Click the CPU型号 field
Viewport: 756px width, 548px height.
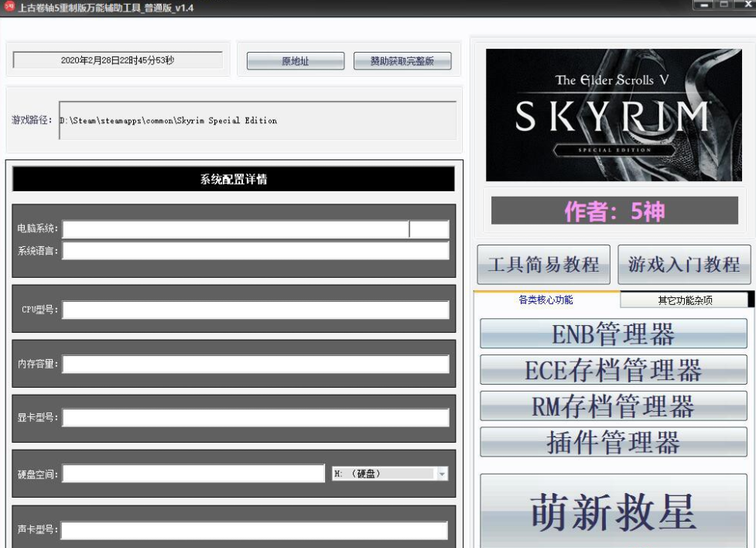coord(255,310)
